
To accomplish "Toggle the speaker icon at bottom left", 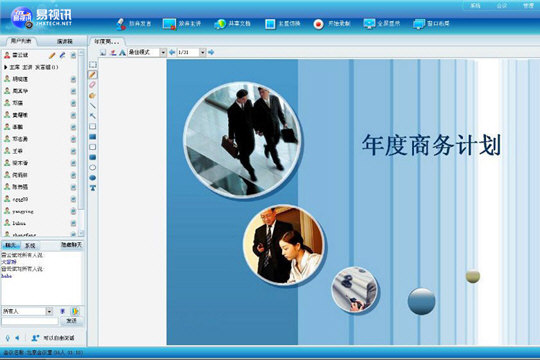I will [17, 338].
